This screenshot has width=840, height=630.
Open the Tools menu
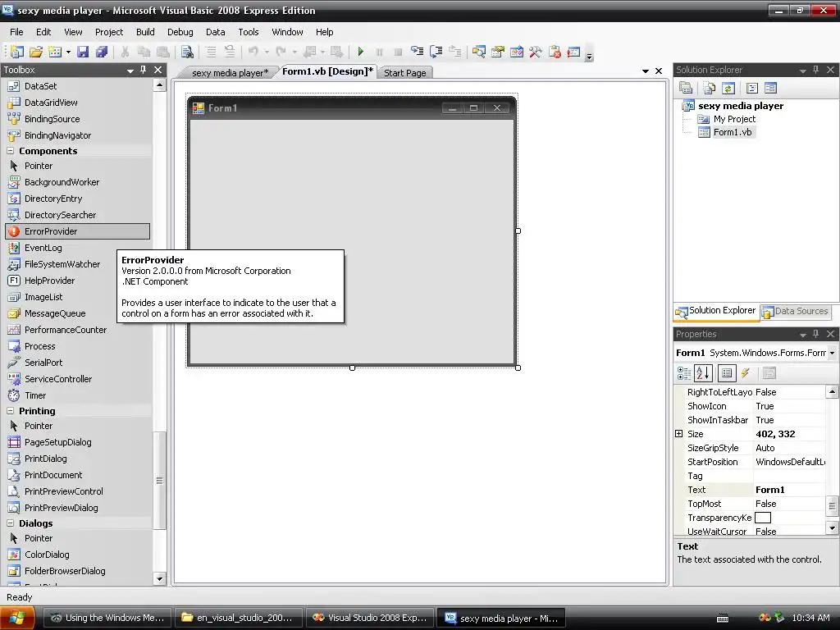(x=248, y=32)
